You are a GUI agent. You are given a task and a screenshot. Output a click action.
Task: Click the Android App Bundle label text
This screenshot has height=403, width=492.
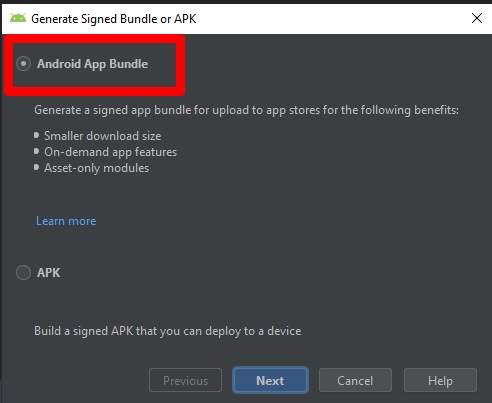pyautogui.click(x=92, y=64)
